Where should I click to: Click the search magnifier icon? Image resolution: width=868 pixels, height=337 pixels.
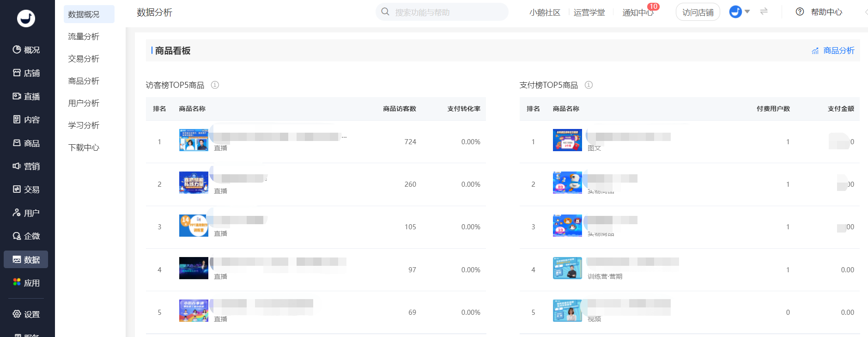tap(385, 12)
